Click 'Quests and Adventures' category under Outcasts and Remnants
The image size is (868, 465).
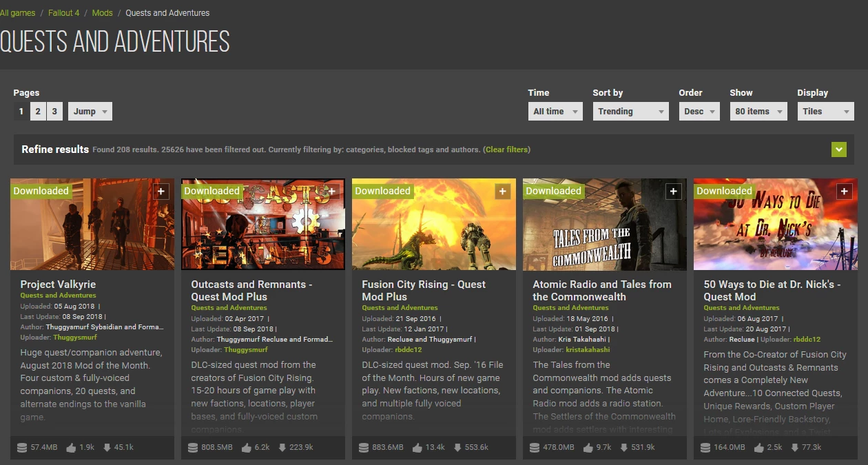pos(229,308)
